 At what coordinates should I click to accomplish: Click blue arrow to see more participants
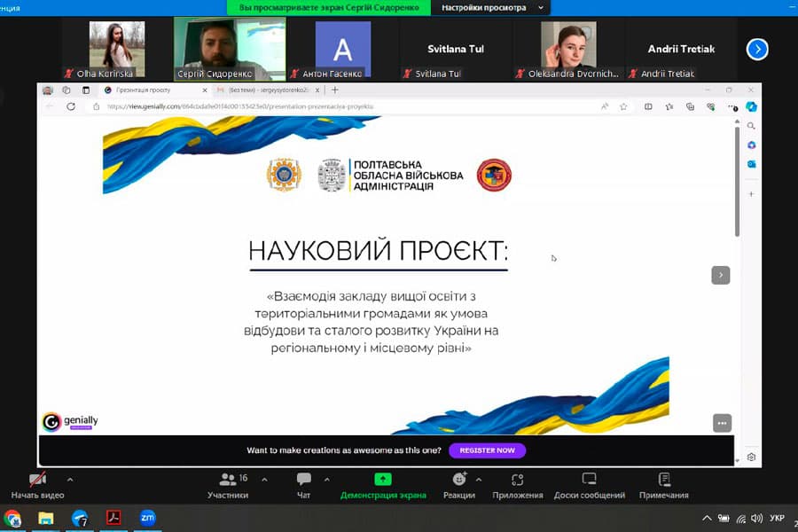pyautogui.click(x=756, y=49)
